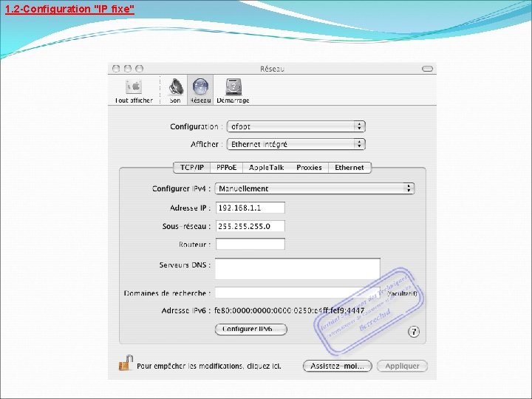The image size is (532, 399).
Task: Open Tout afficher preferences icon
Action: pyautogui.click(x=134, y=91)
